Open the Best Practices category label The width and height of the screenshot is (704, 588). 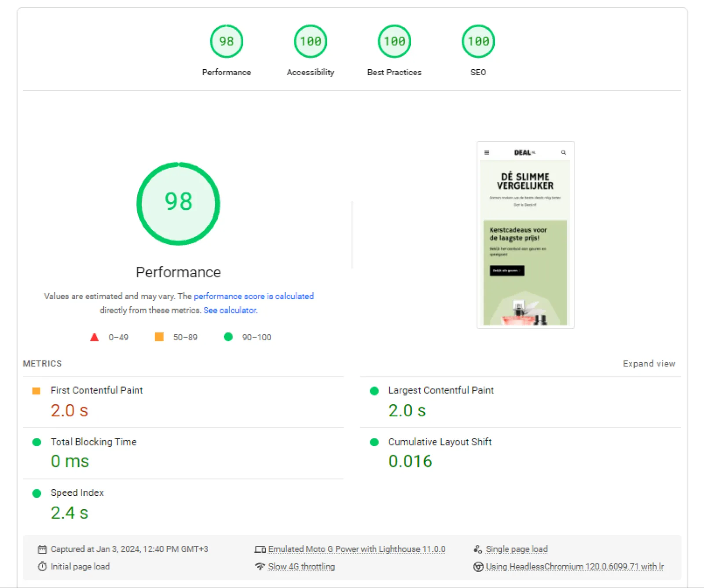[395, 72]
